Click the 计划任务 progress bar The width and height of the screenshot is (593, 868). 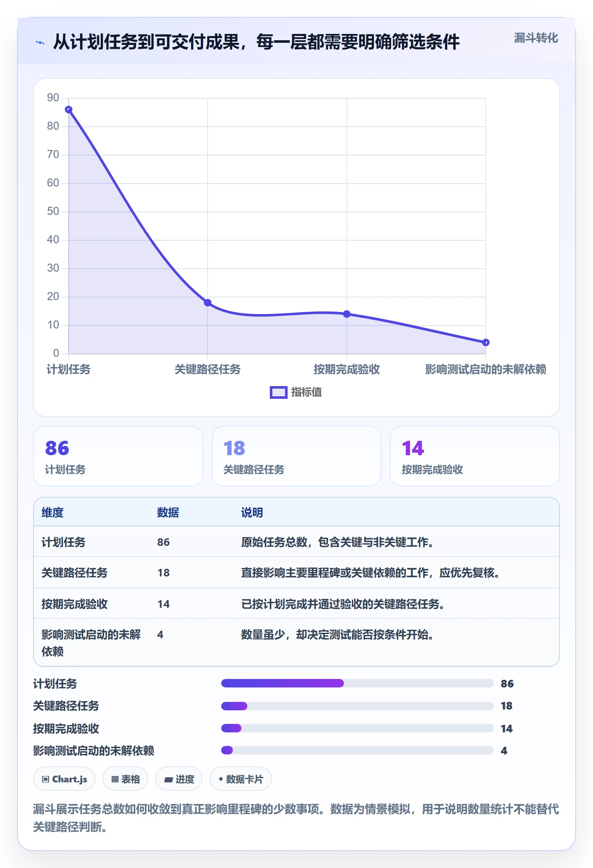[x=357, y=683]
